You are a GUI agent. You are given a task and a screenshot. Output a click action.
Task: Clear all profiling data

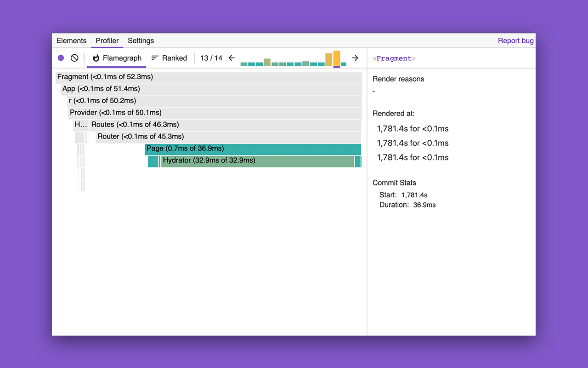[x=74, y=57]
